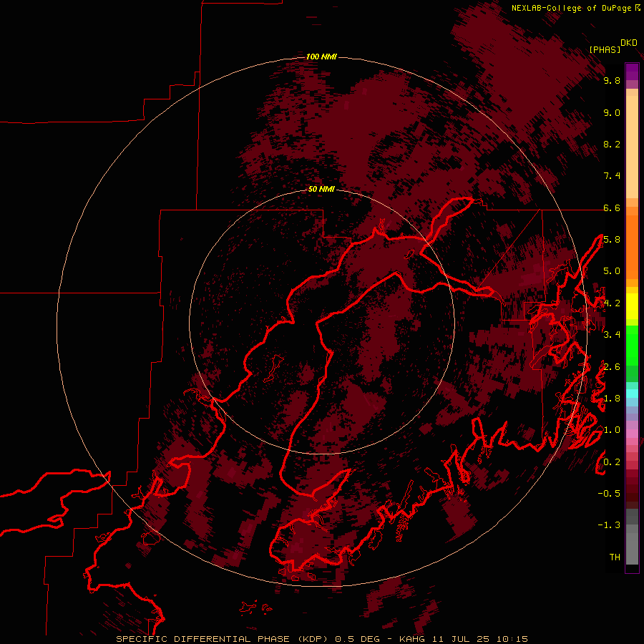This screenshot has height=644, width=644.
Task: Click the 1.0 scale value
Action: [x=612, y=430]
